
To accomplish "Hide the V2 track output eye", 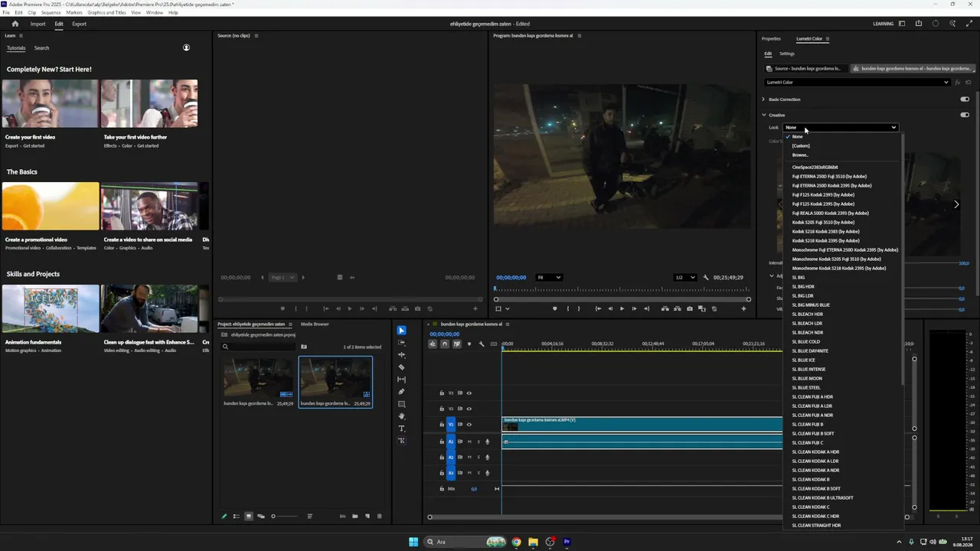I will [469, 409].
